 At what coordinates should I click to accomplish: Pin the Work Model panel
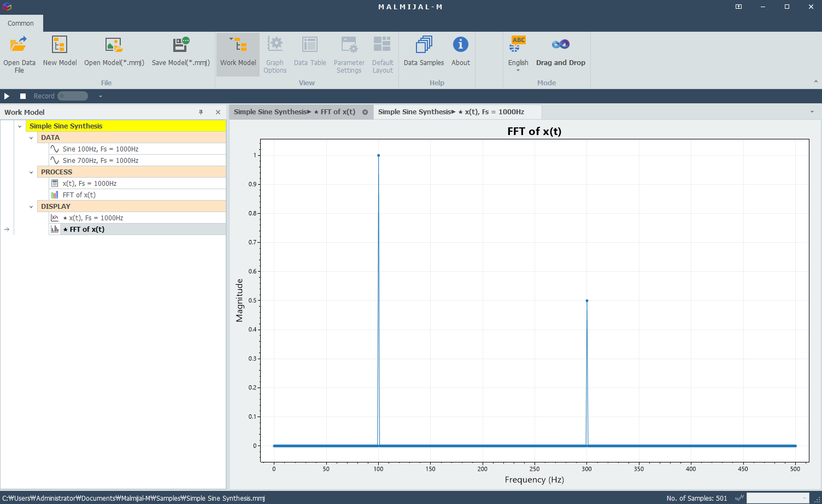click(x=201, y=112)
